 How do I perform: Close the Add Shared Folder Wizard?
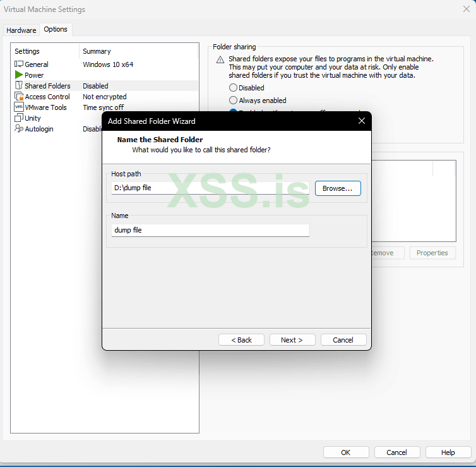coord(362,121)
